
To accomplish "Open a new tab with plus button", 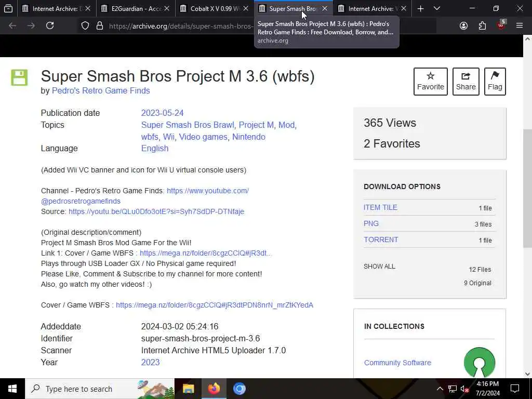I will 420,9.
